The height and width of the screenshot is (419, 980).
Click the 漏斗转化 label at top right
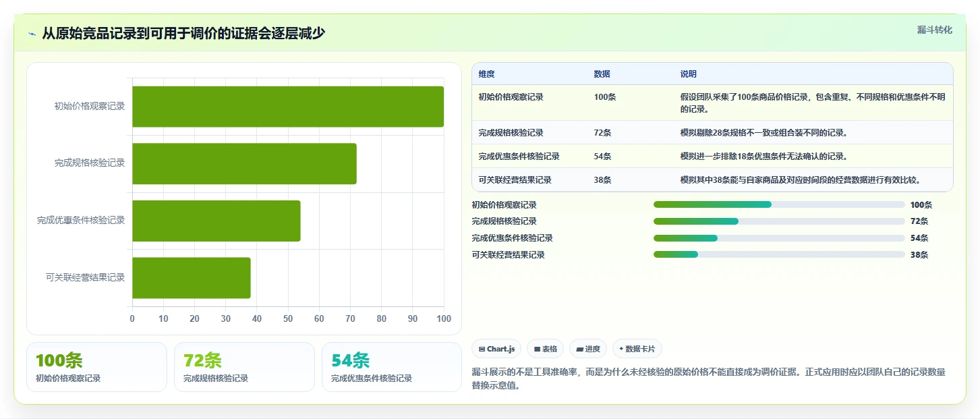(x=935, y=30)
